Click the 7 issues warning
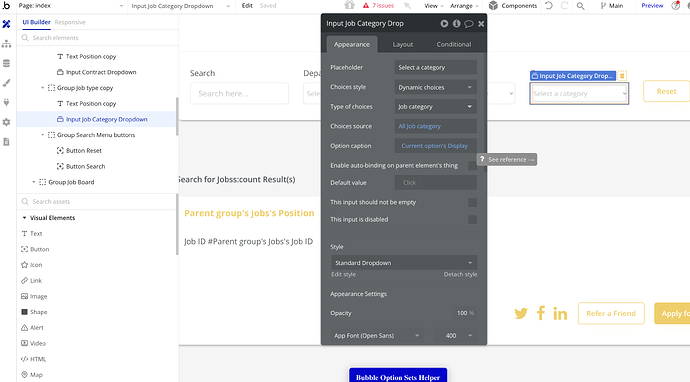Screen dimensions: 690x382 click(378, 6)
